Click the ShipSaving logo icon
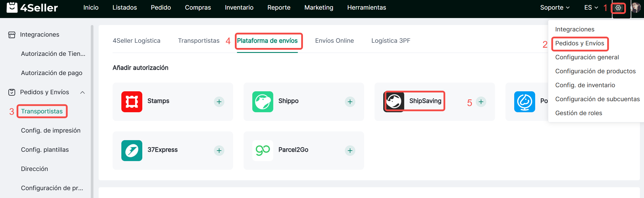This screenshot has width=644, height=198. 394,101
